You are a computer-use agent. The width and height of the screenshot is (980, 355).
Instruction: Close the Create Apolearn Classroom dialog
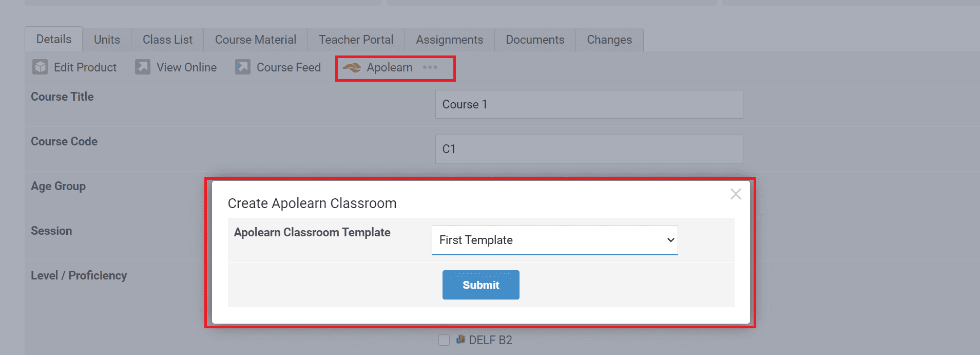click(736, 194)
